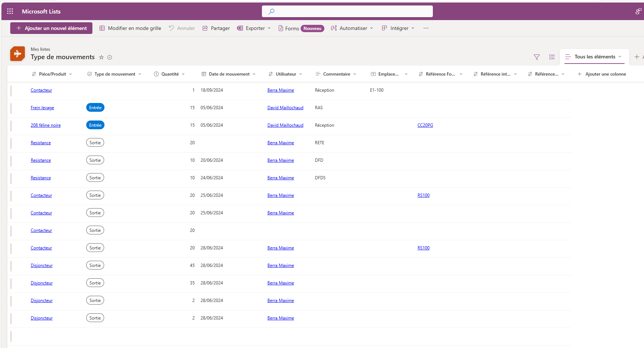Expand the Commentaire column chevron
This screenshot has width=644, height=348.
(355, 74)
